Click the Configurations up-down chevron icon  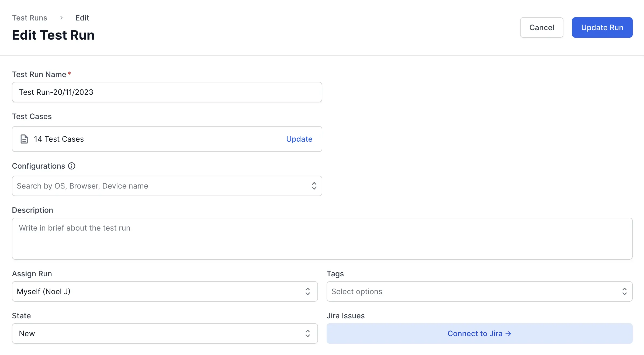coord(314,186)
